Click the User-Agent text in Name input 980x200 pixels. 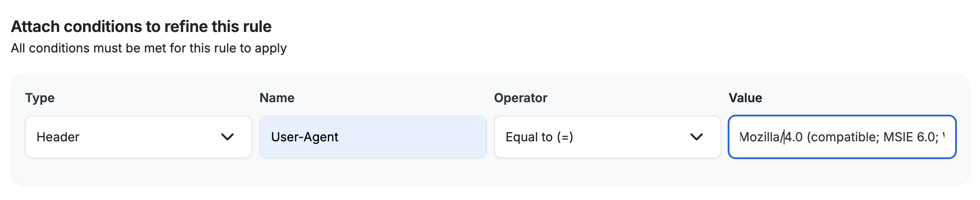click(x=304, y=137)
